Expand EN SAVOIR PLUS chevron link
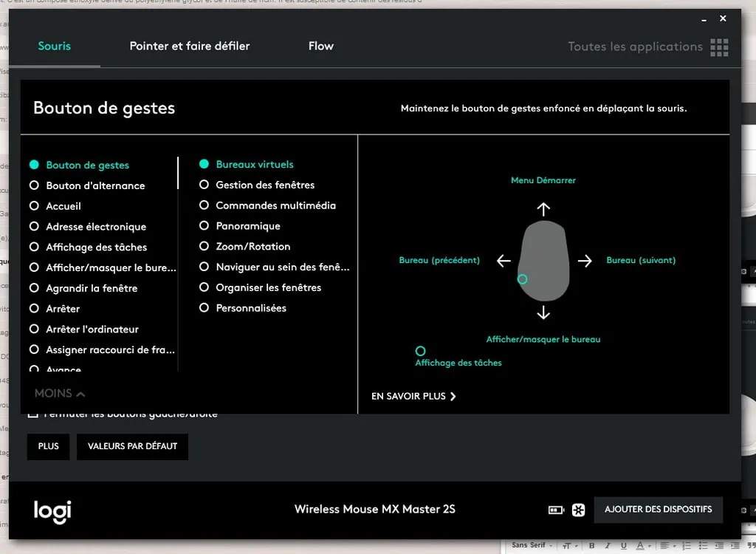Viewport: 756px width, 554px height. tap(413, 397)
